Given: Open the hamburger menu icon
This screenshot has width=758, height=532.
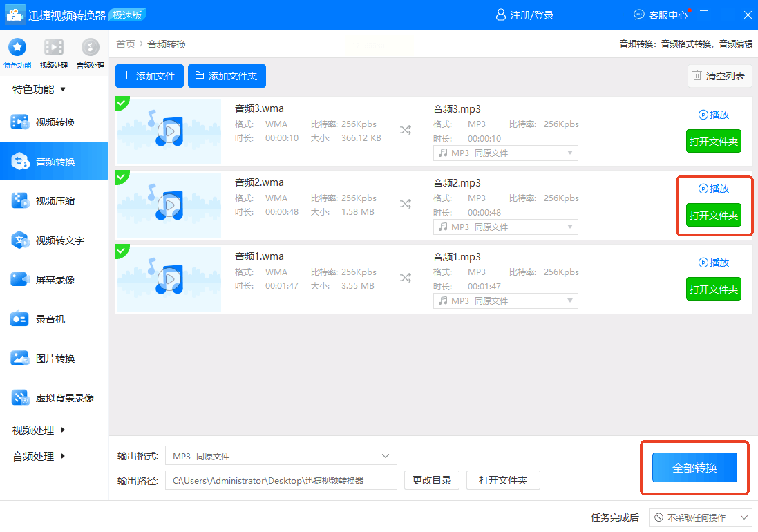Looking at the screenshot, I should tap(704, 15).
